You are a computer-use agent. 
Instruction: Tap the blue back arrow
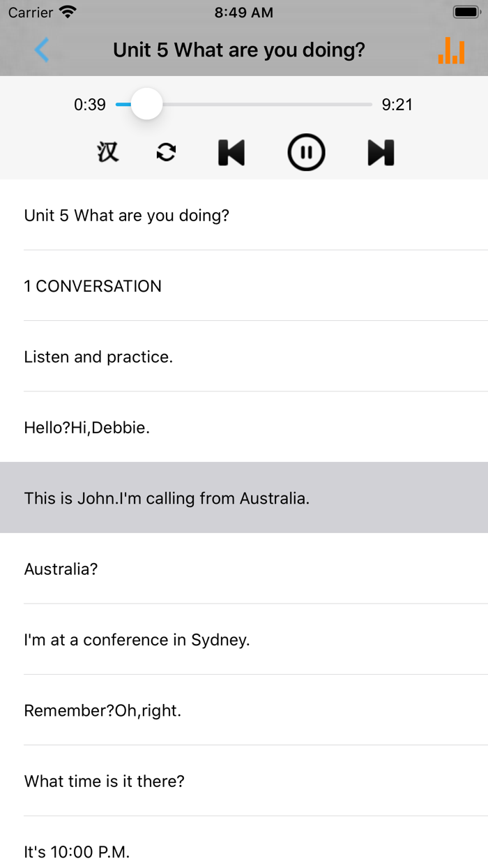pyautogui.click(x=42, y=50)
